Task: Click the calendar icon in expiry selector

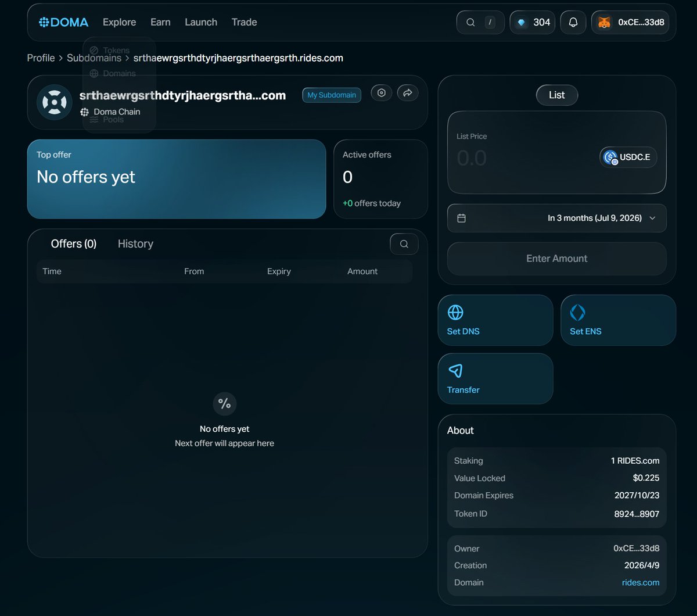Action: (462, 218)
